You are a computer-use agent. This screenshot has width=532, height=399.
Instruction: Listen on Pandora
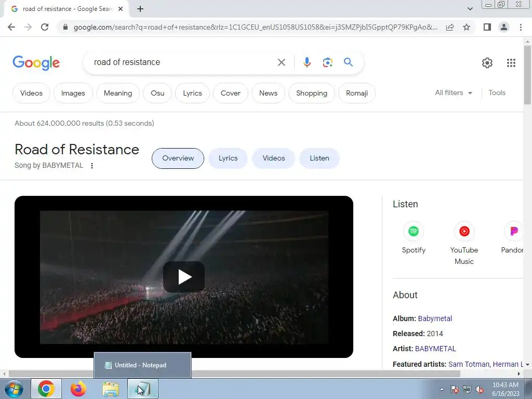point(513,238)
